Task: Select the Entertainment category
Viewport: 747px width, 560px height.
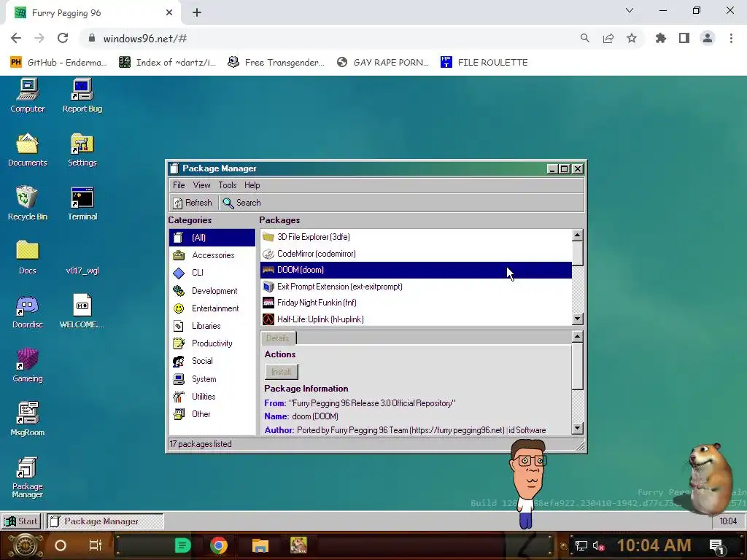Action: click(x=212, y=308)
